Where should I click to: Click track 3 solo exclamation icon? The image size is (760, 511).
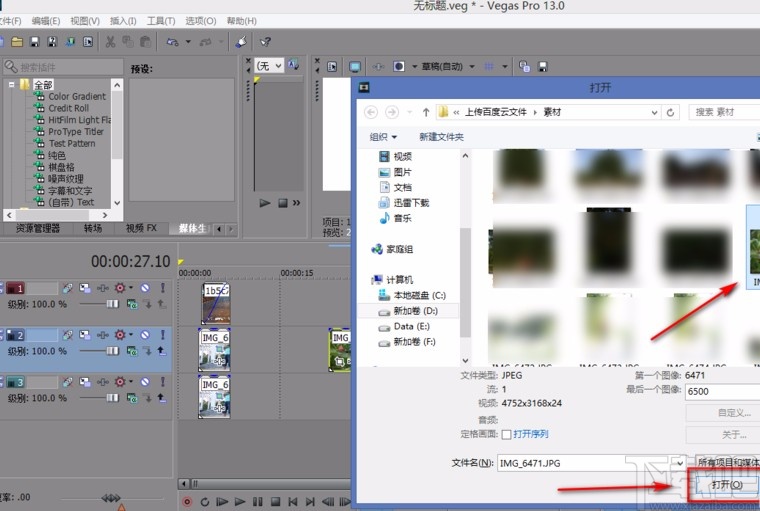tap(162, 382)
